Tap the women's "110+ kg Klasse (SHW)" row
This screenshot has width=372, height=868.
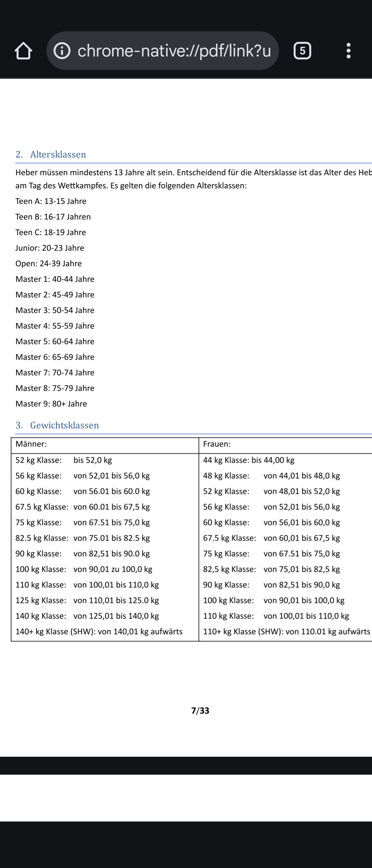pyautogui.click(x=286, y=631)
